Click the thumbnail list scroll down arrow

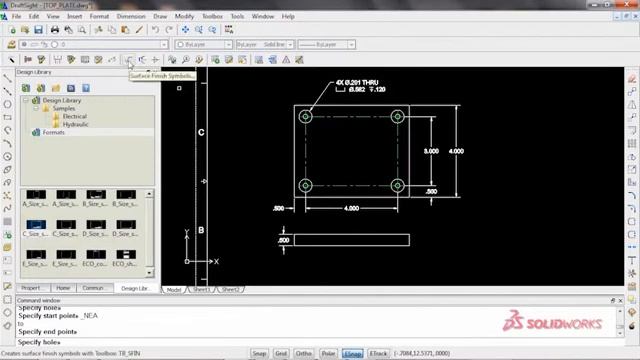coord(149,272)
